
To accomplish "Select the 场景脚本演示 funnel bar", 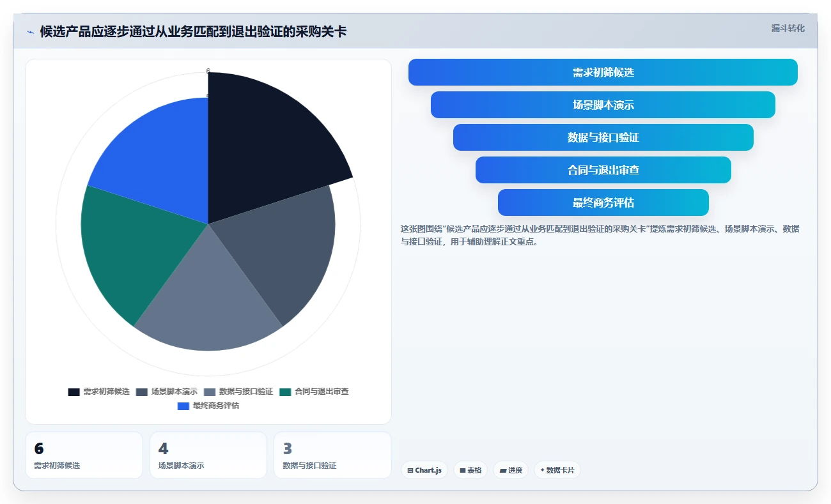I will (x=603, y=105).
